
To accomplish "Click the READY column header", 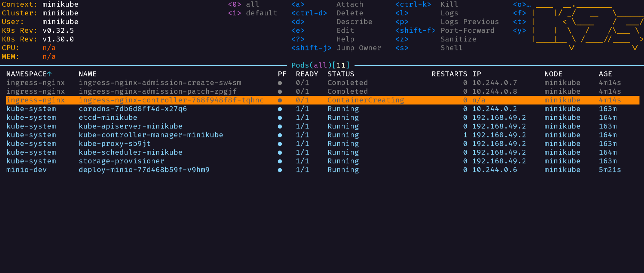I will click(x=307, y=74).
